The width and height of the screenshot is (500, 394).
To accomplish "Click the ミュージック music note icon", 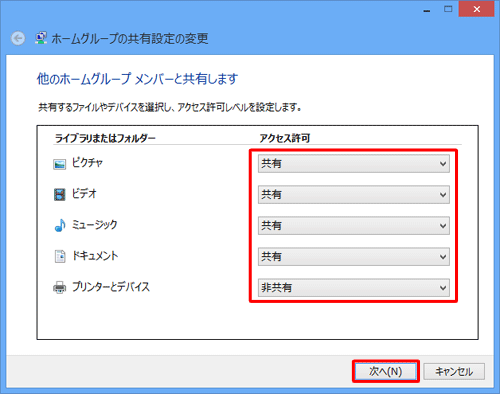I will click(x=60, y=225).
